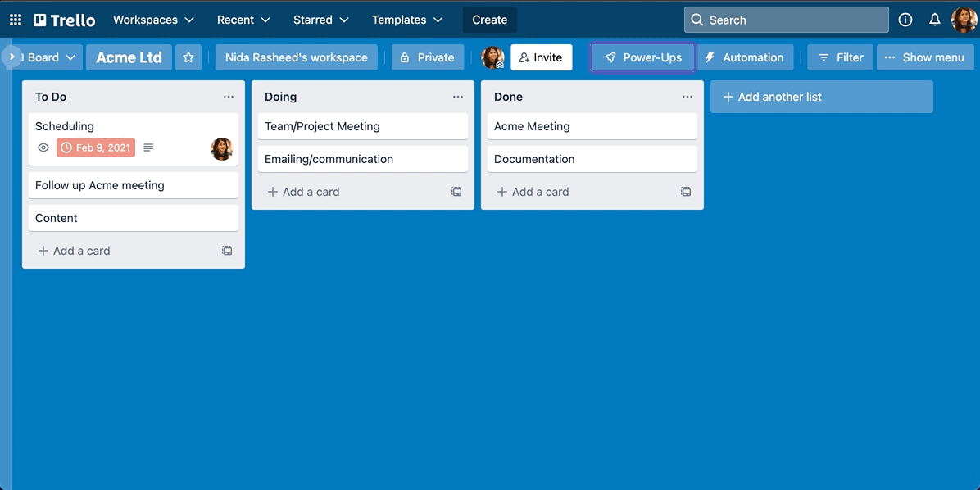Click Show menu button

(924, 57)
